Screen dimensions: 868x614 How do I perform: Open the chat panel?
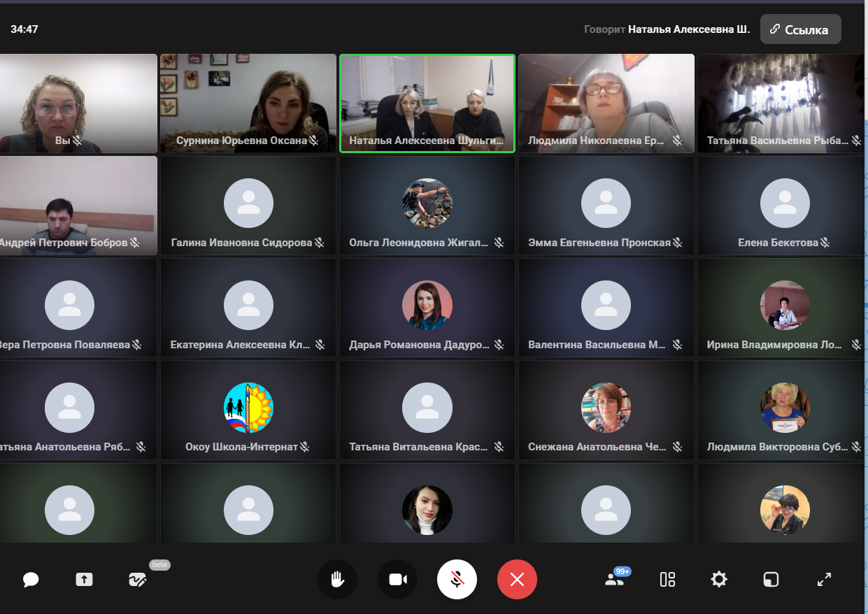[x=30, y=580]
